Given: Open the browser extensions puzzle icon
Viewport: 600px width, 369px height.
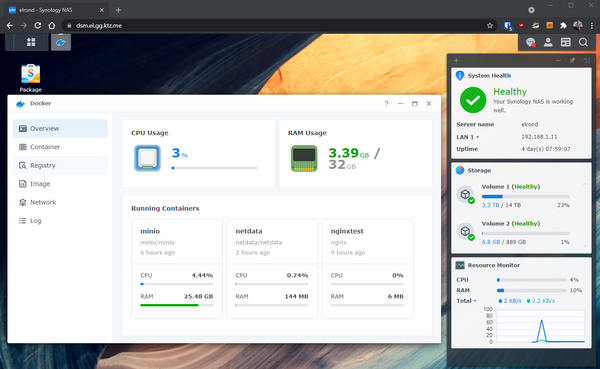Looking at the screenshot, I should (563, 26).
